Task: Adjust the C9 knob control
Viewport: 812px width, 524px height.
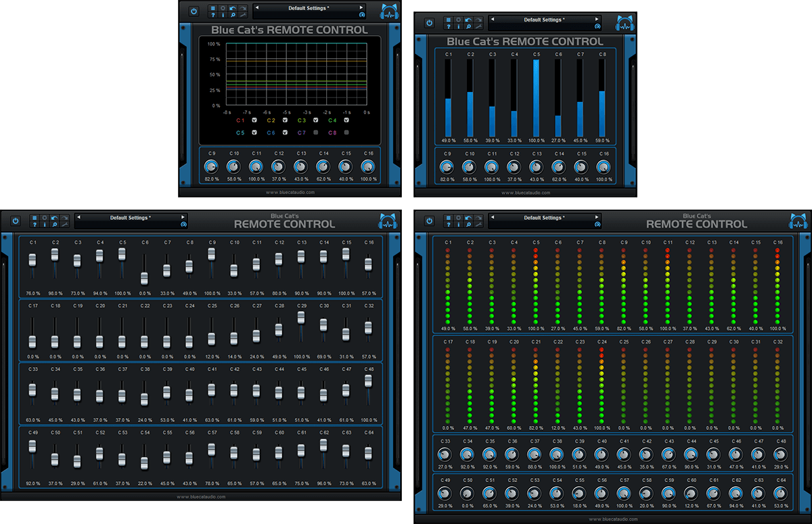Action: coord(211,166)
